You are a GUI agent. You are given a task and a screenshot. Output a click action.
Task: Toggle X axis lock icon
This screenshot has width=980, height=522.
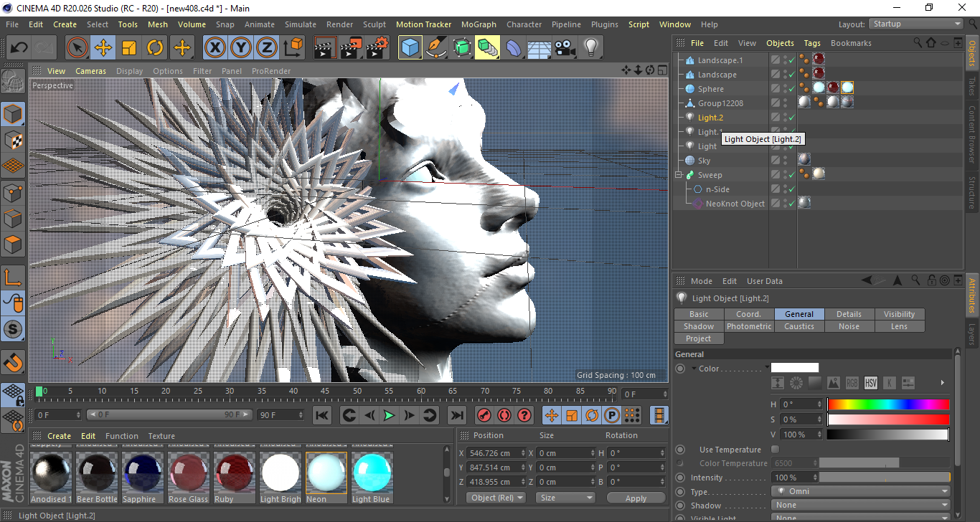click(x=215, y=48)
